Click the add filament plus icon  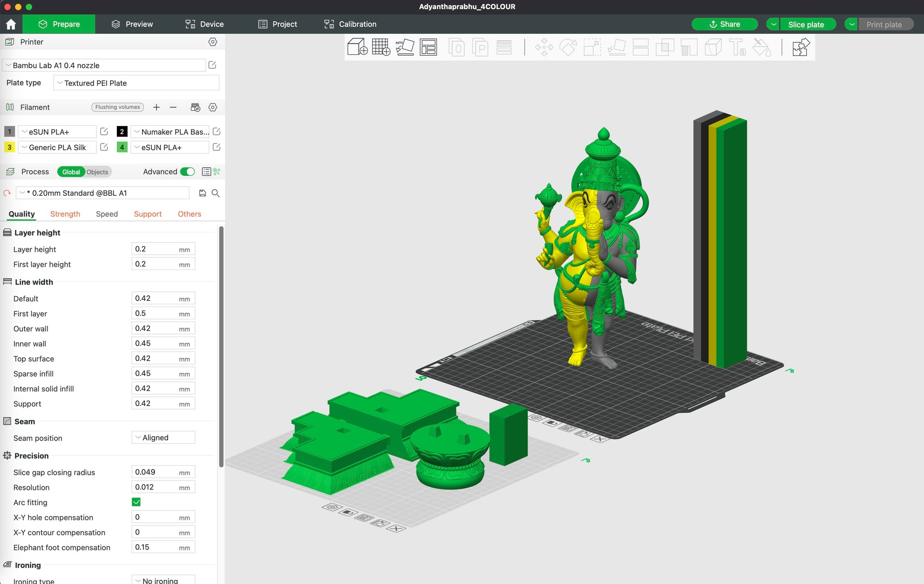tap(156, 107)
